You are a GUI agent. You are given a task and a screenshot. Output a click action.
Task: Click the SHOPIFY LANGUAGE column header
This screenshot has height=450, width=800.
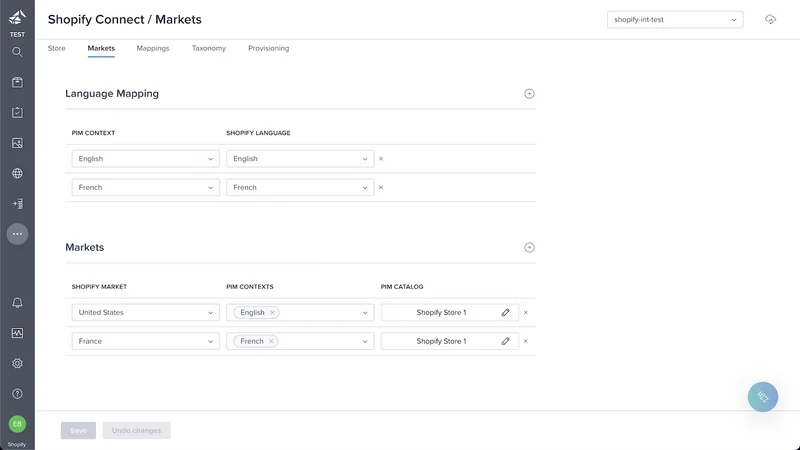click(x=258, y=133)
